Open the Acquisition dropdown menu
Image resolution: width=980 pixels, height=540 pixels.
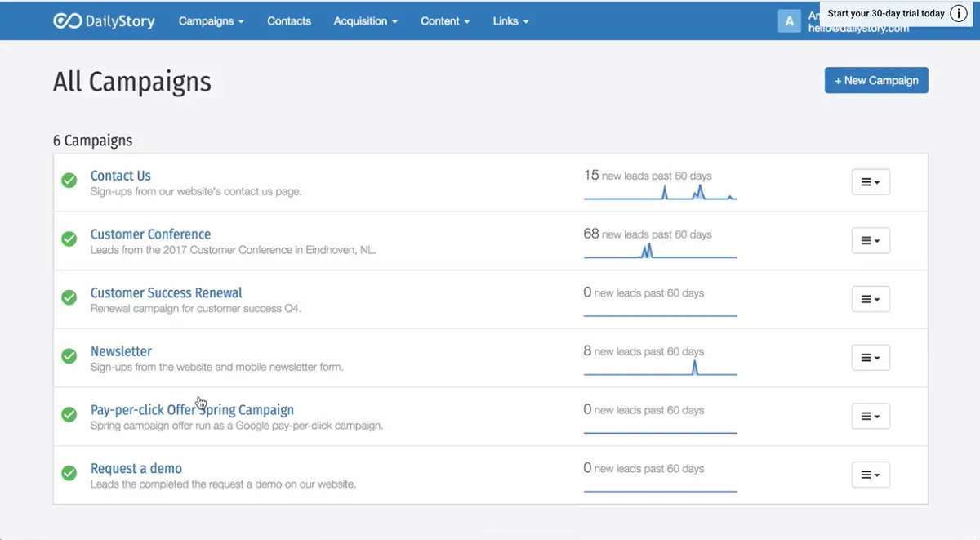tap(366, 21)
